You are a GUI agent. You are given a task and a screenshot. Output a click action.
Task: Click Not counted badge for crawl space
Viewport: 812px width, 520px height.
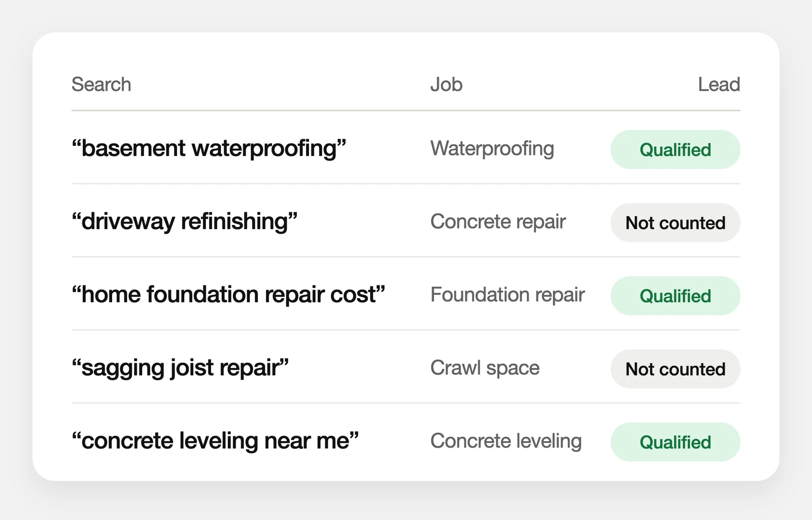point(675,369)
